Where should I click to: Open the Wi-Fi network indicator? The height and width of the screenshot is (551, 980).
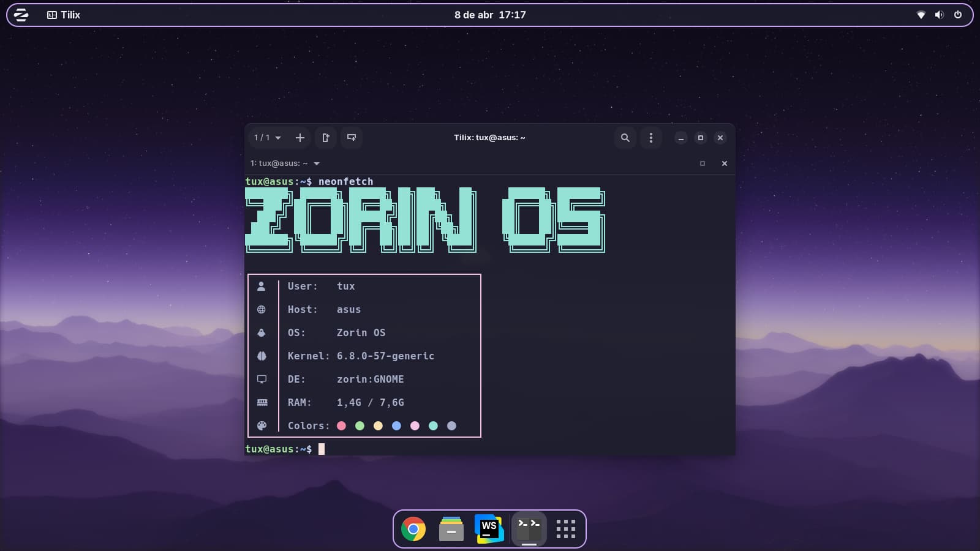pyautogui.click(x=921, y=15)
